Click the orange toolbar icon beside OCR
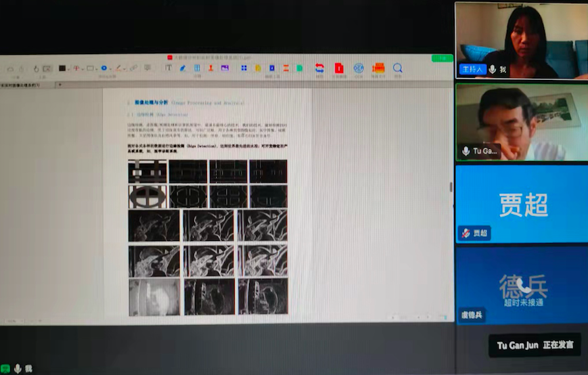Image resolution: width=588 pixels, height=375 pixels. click(x=379, y=68)
